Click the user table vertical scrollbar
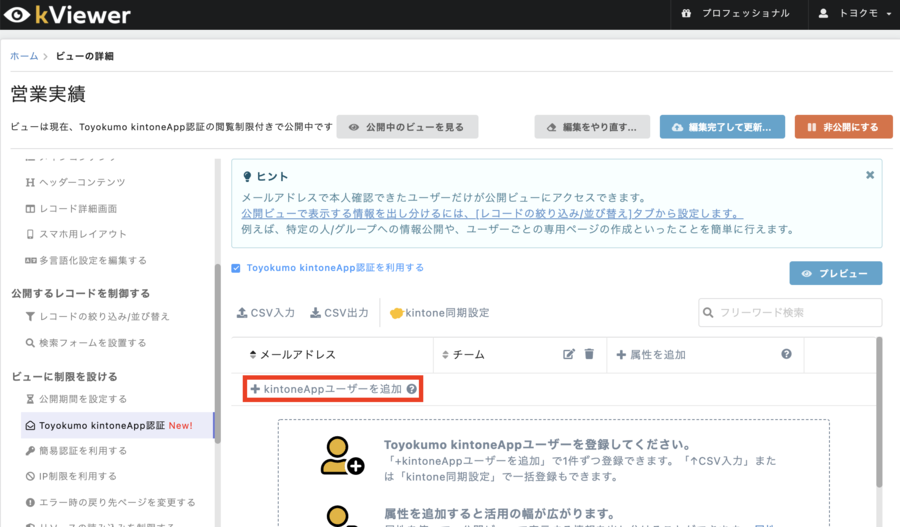This screenshot has height=527, width=900. click(x=879, y=412)
